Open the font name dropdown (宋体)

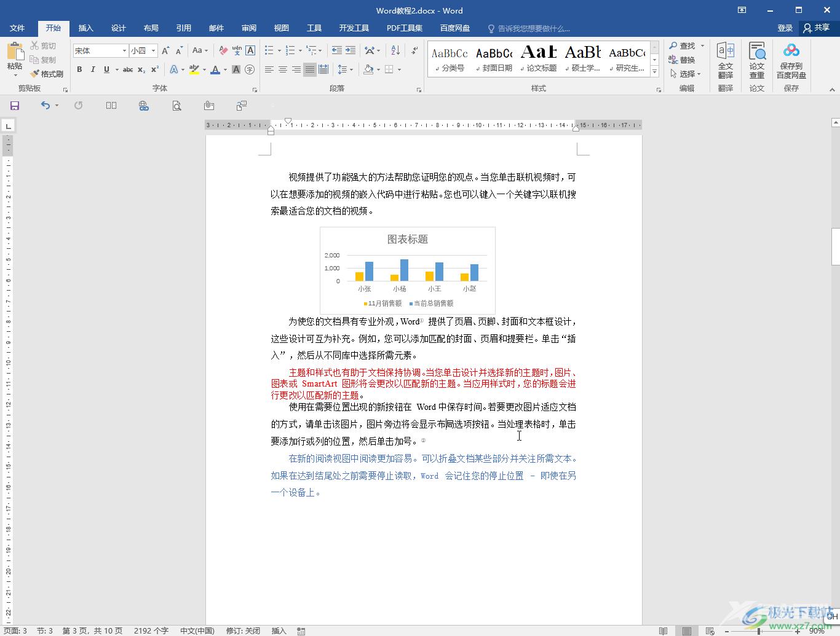tap(124, 51)
